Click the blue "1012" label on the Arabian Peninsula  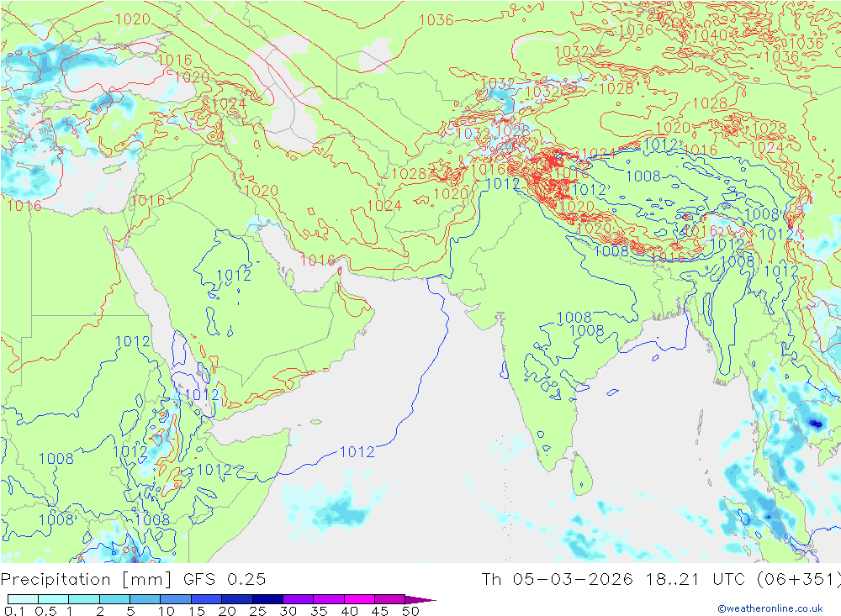click(x=233, y=276)
